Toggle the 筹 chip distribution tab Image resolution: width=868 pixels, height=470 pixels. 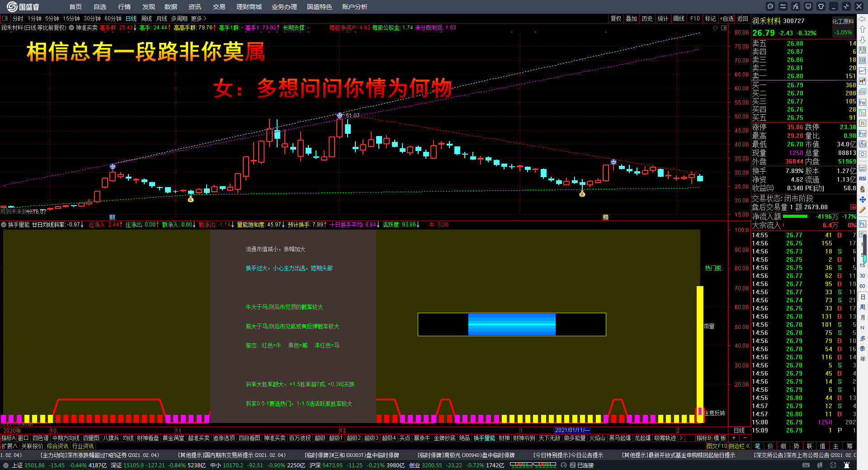(x=849, y=446)
